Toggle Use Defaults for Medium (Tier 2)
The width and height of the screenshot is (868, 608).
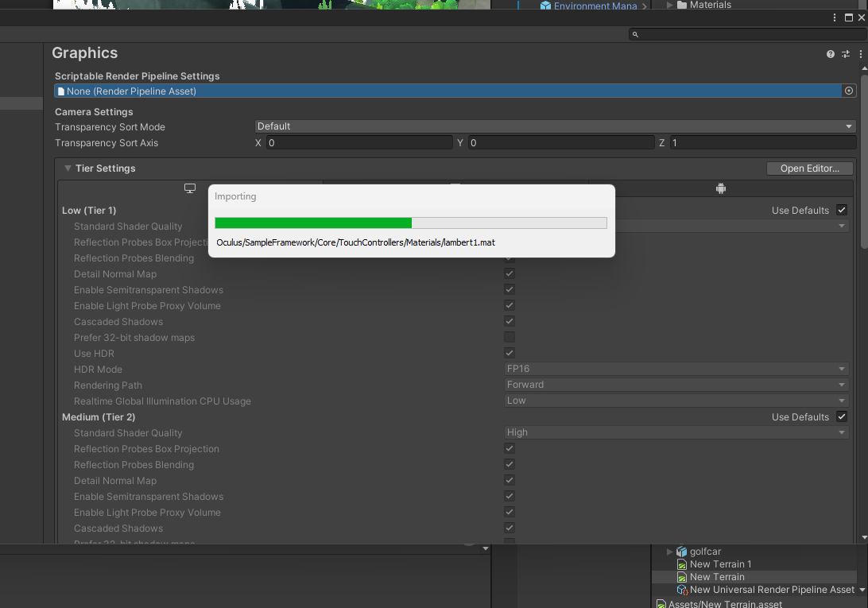842,416
